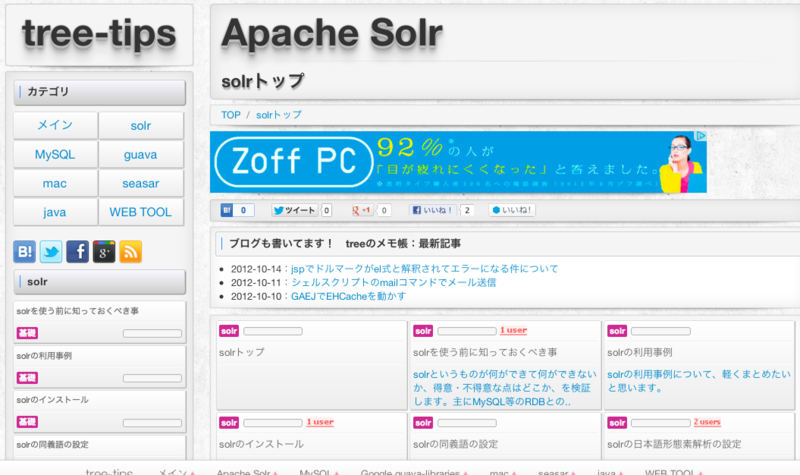
Task: Open sidebar item solrの利用事例
Action: (x=44, y=356)
